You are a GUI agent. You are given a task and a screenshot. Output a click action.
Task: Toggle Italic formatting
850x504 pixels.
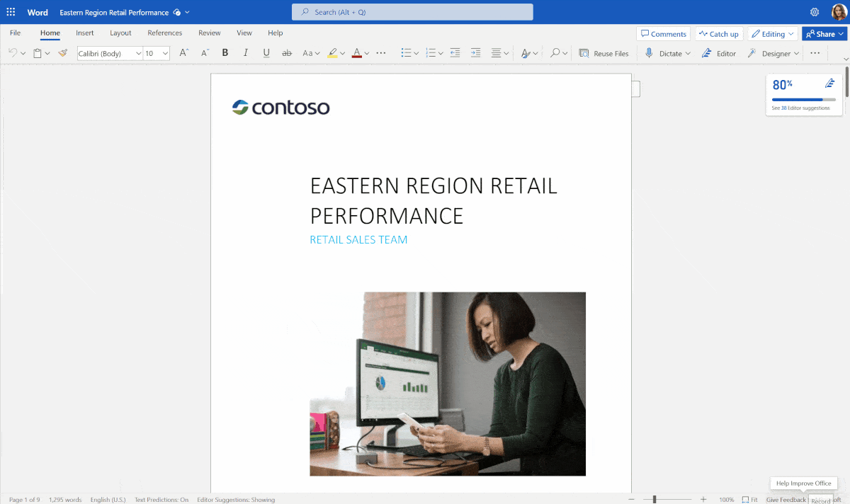246,53
